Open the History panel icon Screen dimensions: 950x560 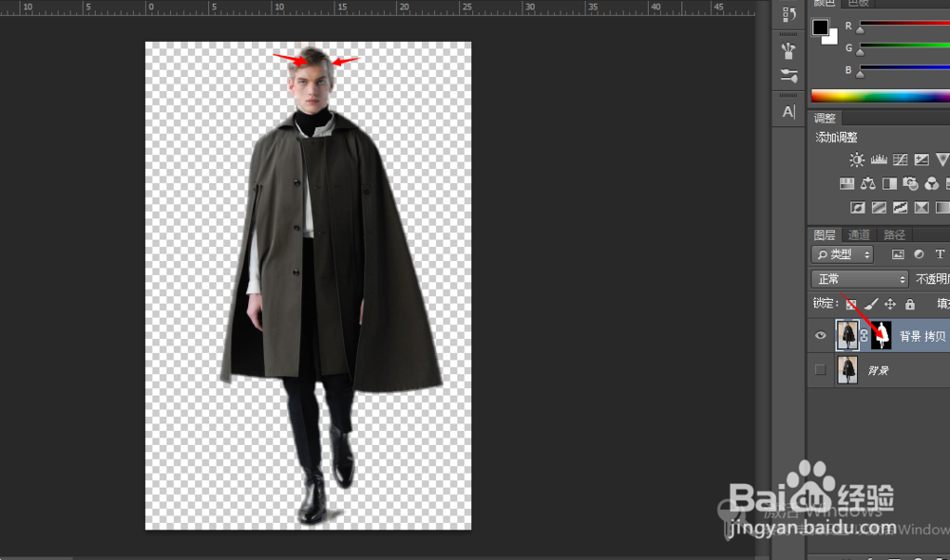[x=788, y=13]
